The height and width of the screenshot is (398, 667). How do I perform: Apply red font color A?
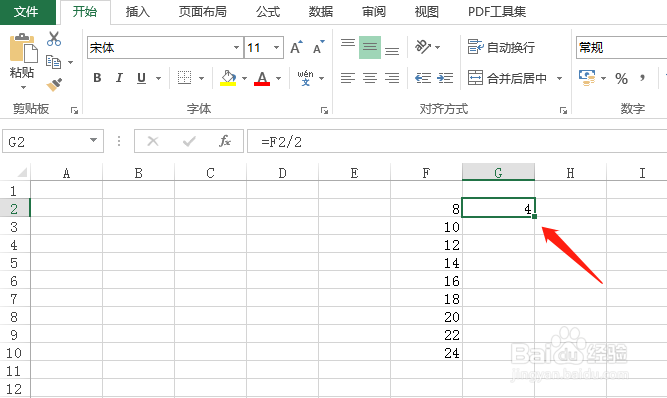(x=262, y=78)
